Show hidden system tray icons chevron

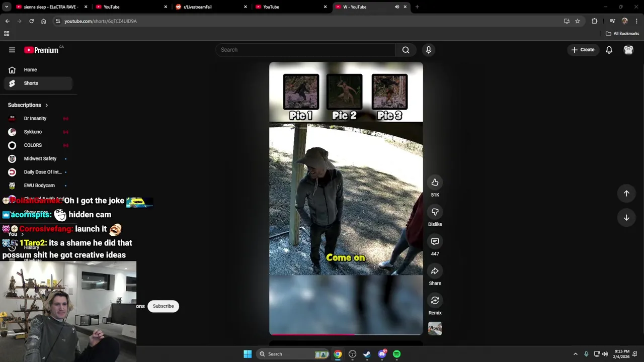[x=576, y=354]
